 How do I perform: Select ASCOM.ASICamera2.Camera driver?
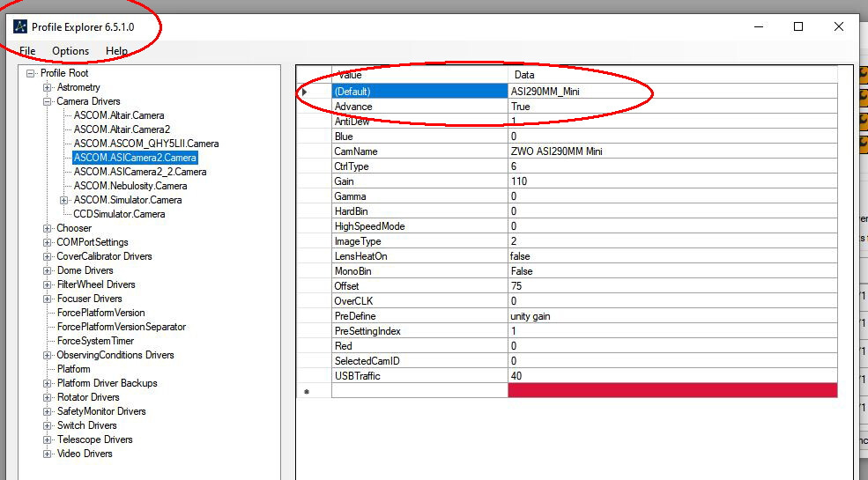point(135,158)
